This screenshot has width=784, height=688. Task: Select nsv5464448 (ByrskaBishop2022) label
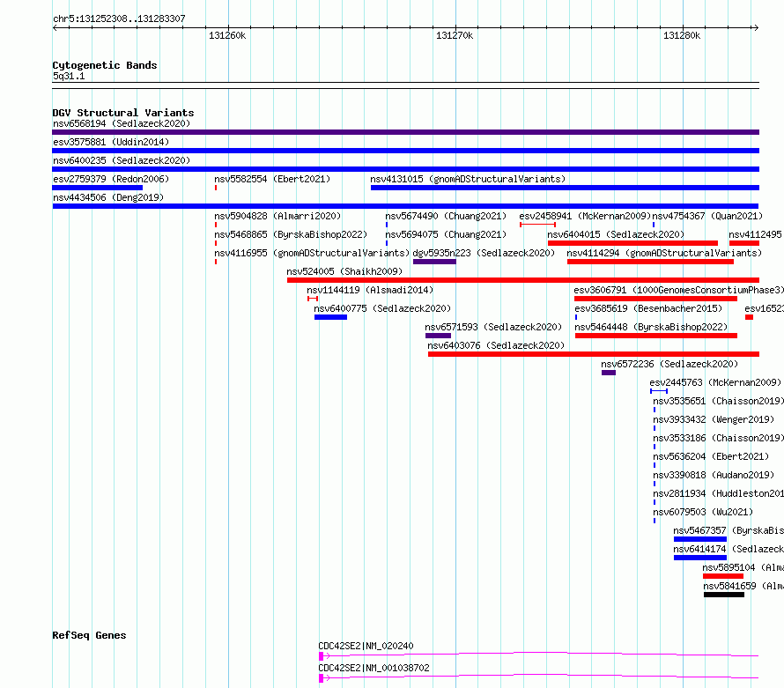(651, 327)
